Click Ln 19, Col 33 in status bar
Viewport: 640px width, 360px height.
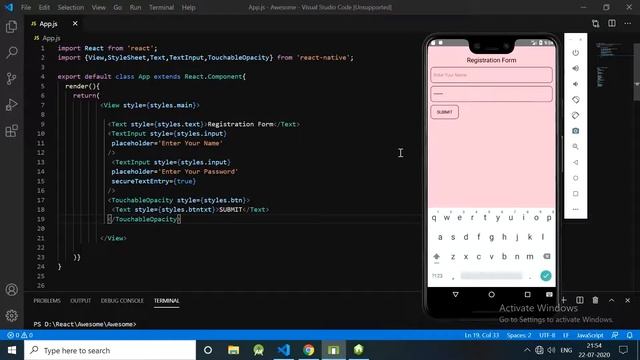[x=482, y=335]
